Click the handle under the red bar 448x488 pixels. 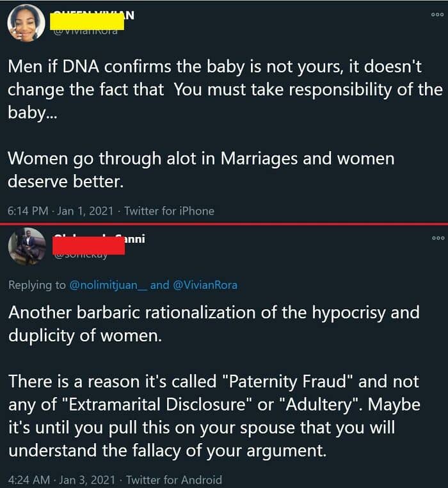coord(81,256)
